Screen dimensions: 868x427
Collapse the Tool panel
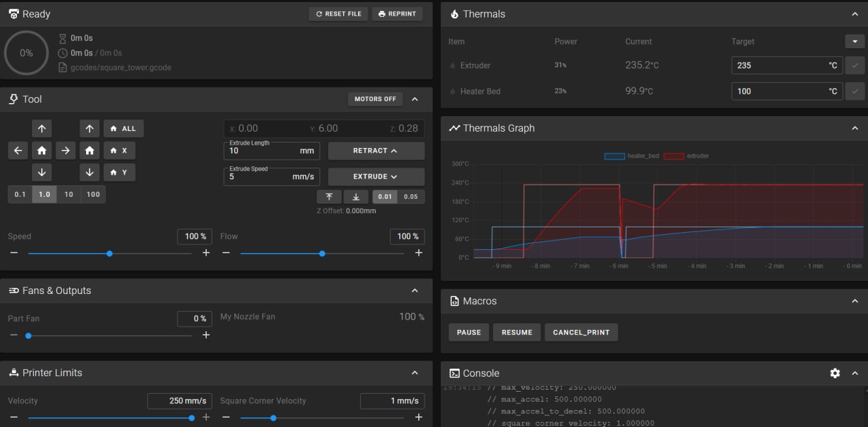pos(415,99)
